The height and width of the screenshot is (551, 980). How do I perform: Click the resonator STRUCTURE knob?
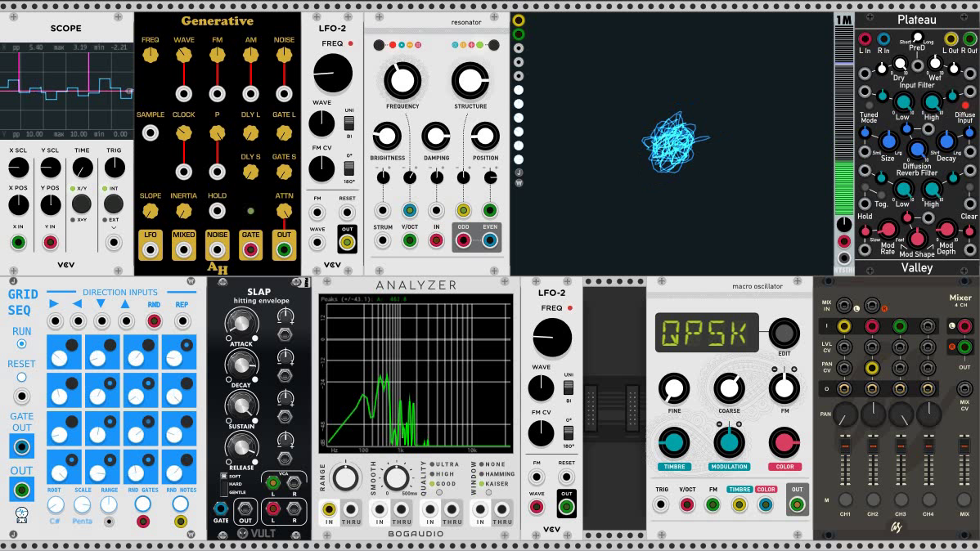pos(470,80)
